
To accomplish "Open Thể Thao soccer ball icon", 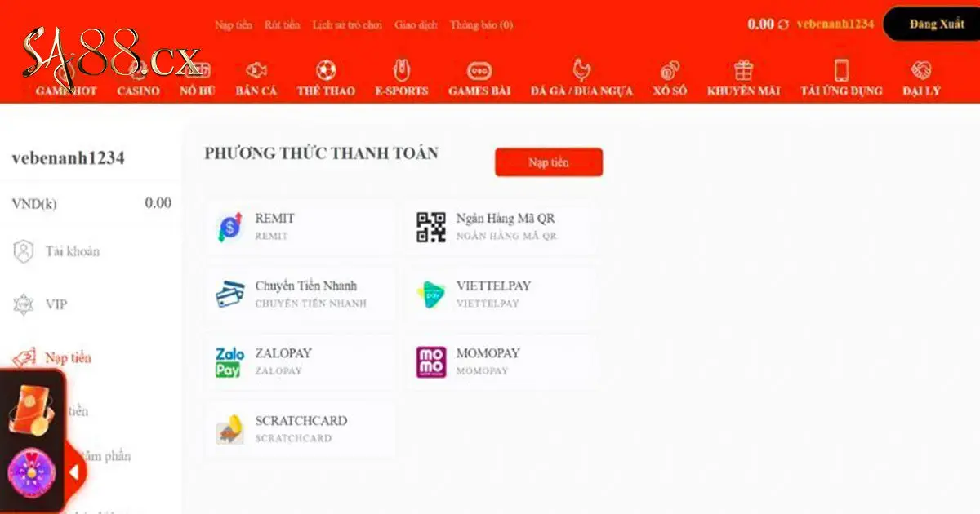I will (x=326, y=69).
